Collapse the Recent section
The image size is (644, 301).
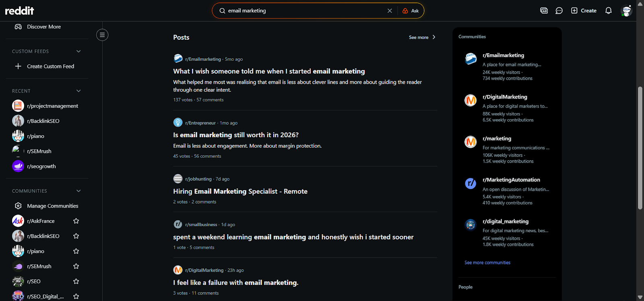point(78,91)
